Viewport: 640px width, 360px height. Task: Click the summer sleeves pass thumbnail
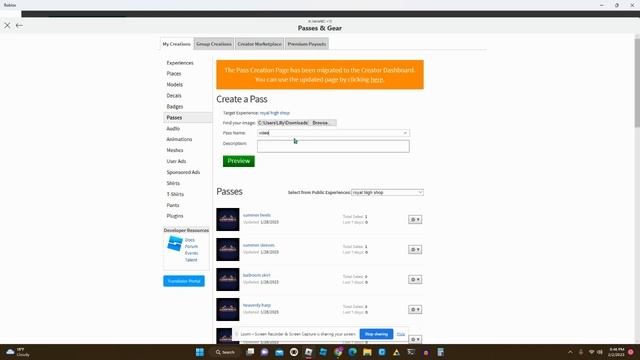tap(228, 249)
